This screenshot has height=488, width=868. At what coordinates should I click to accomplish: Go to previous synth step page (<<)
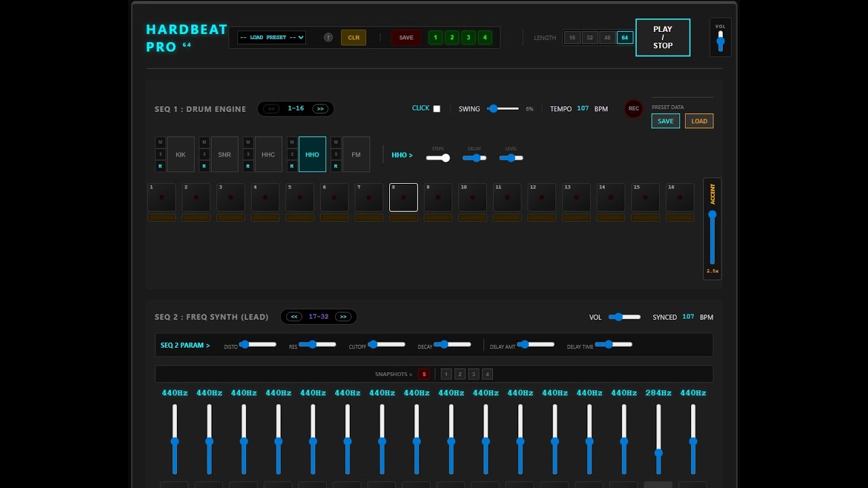pos(294,317)
